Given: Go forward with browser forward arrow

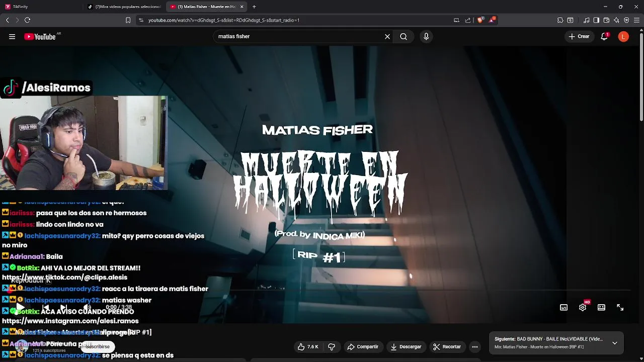Looking at the screenshot, I should click(x=17, y=20).
